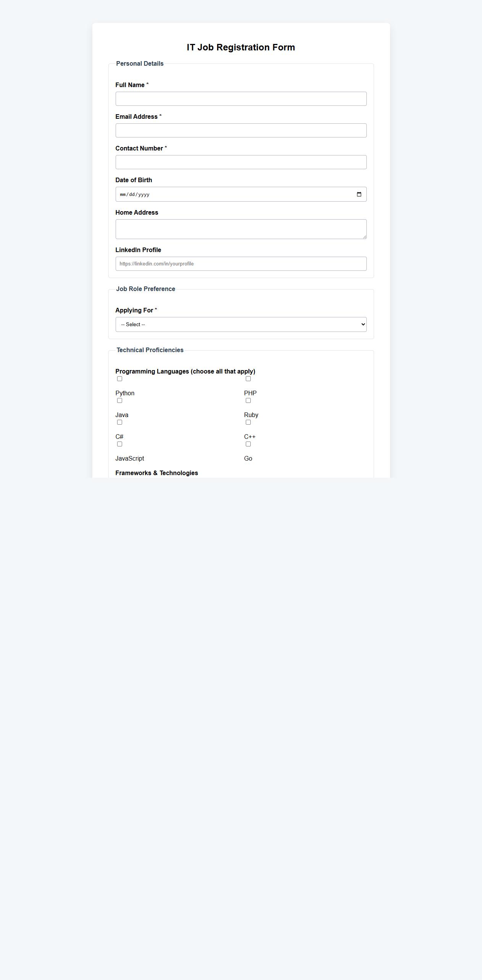Select the Personal Details section heading
This screenshot has width=482, height=980.
pos(140,63)
